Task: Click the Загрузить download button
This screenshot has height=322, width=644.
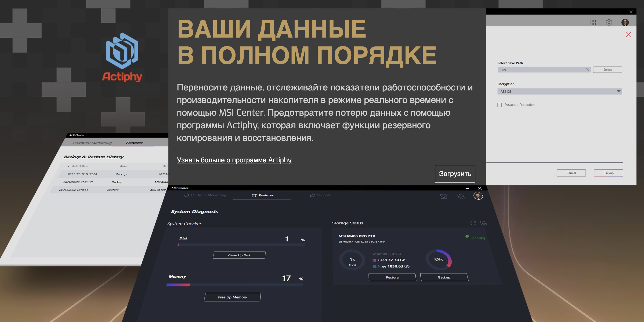Action: (455, 174)
